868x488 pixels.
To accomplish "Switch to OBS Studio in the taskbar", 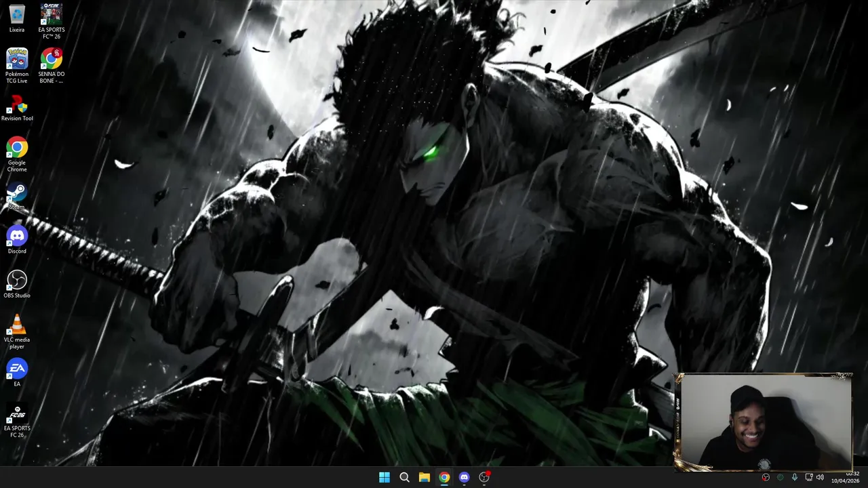I will pyautogui.click(x=484, y=477).
